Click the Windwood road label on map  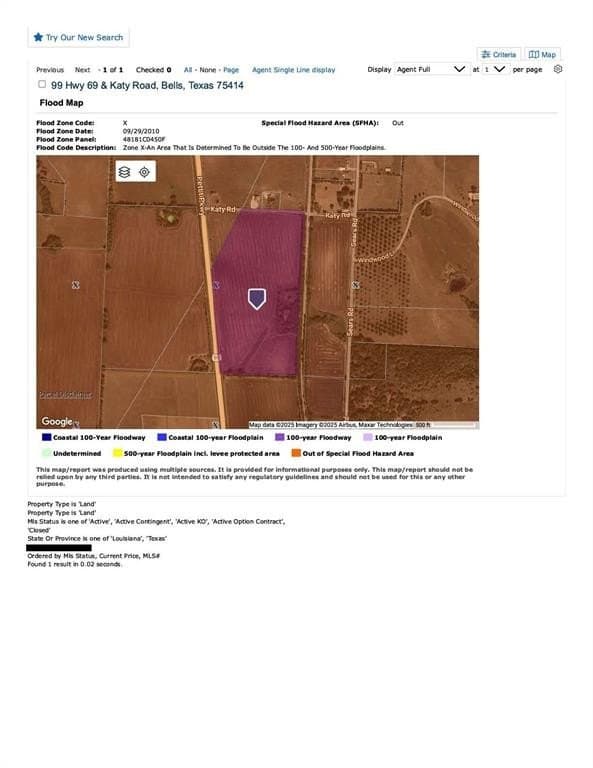(x=375, y=258)
